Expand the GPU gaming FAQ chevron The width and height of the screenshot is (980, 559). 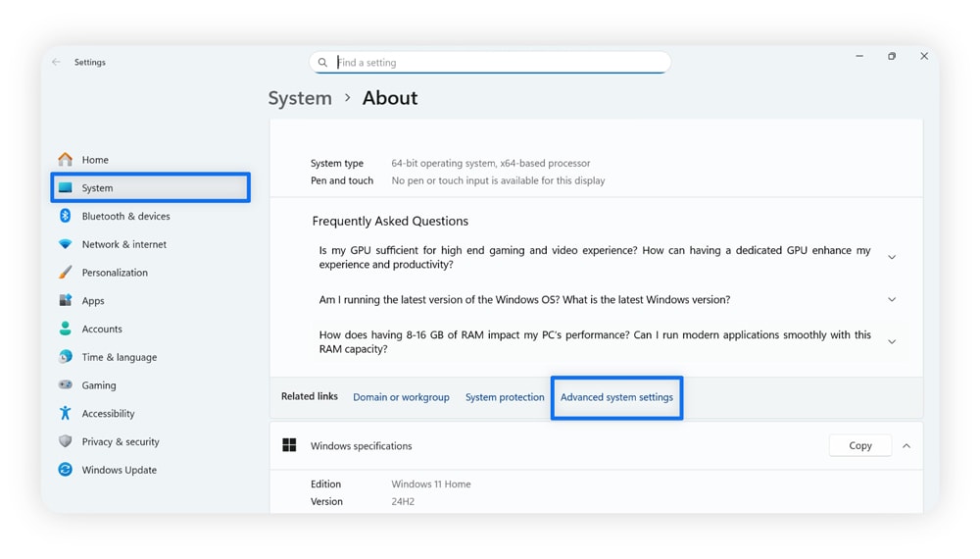coord(892,257)
